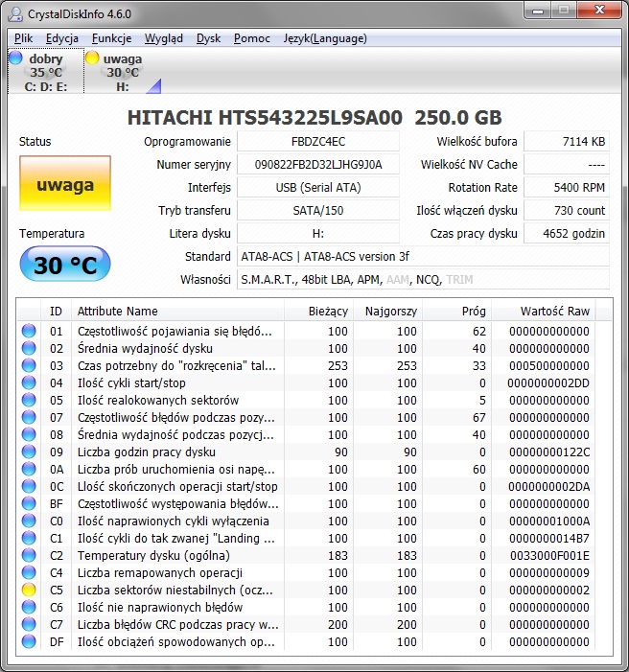Viewport: 629px width, 672px height.
Task: Click the drive letter field H:
Action: point(318,234)
